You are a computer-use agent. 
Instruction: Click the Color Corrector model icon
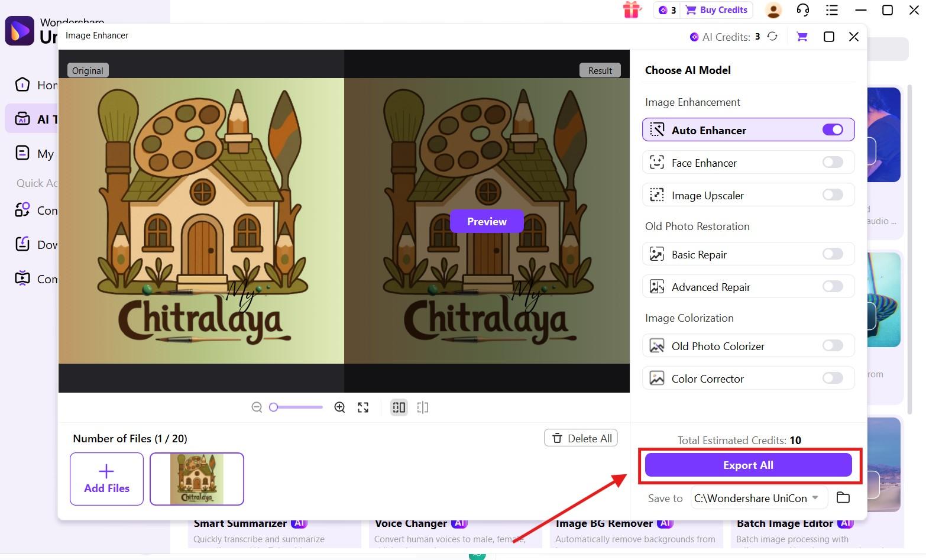click(x=657, y=378)
